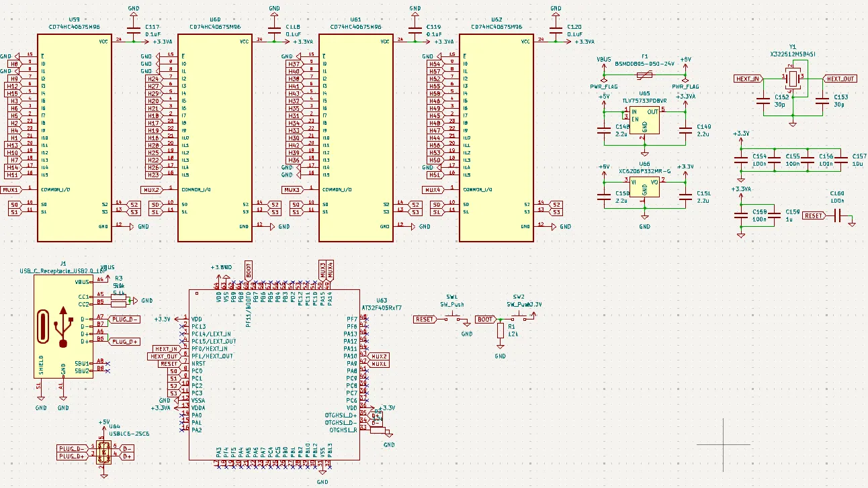Select the C117 decoupling capacitor above U59
Viewport: 868px width, 488px height.
(x=133, y=30)
